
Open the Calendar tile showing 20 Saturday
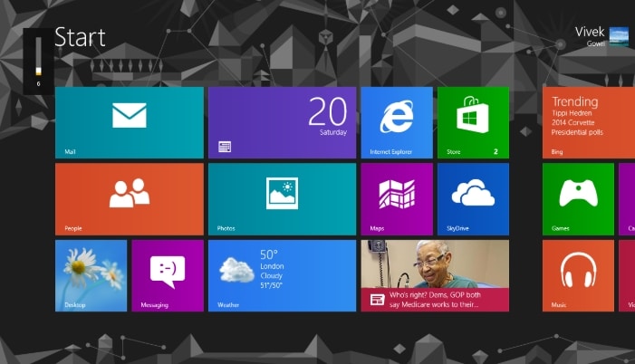(282, 122)
